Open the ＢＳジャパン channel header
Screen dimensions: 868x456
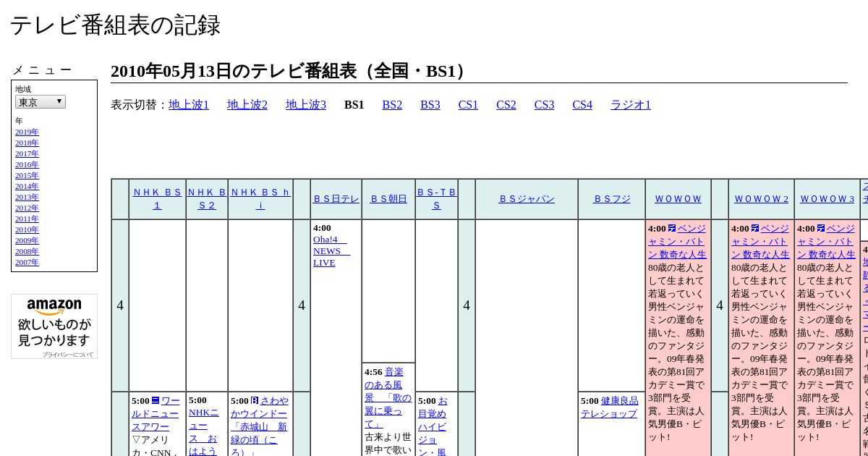[x=527, y=199]
